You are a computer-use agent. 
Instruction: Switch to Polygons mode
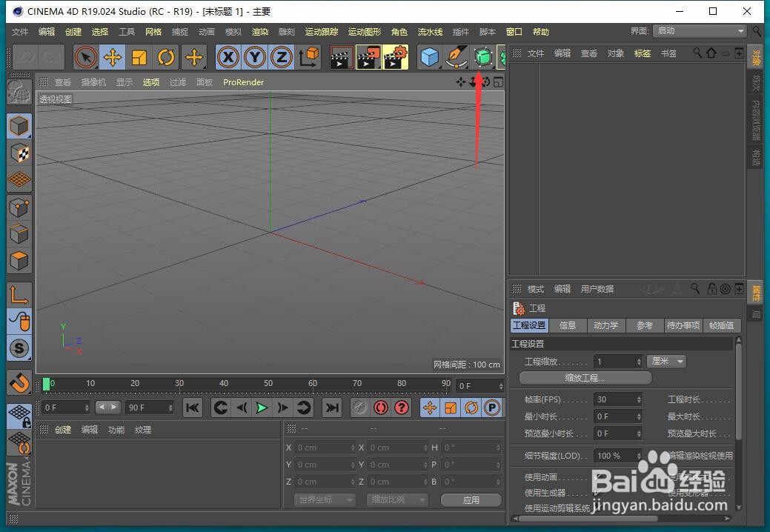click(x=19, y=261)
